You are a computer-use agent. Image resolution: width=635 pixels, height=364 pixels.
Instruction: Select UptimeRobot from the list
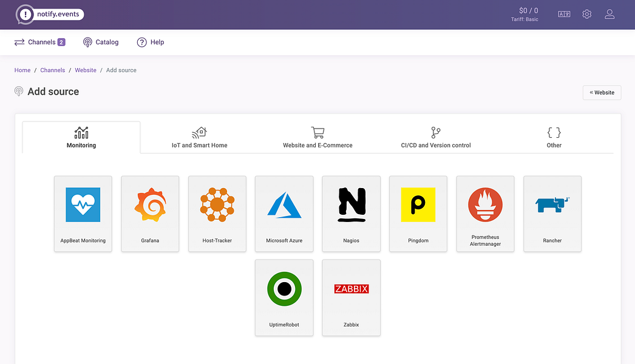[x=284, y=297]
